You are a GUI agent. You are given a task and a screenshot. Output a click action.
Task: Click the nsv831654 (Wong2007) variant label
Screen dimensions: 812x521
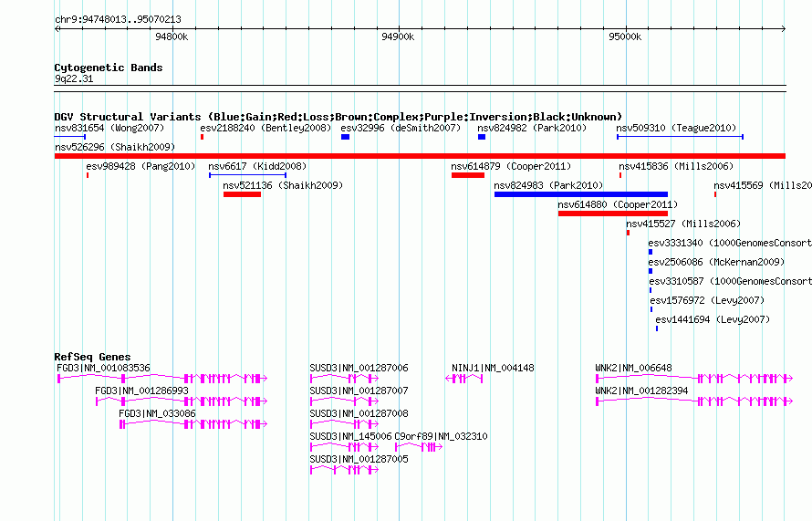[109, 128]
